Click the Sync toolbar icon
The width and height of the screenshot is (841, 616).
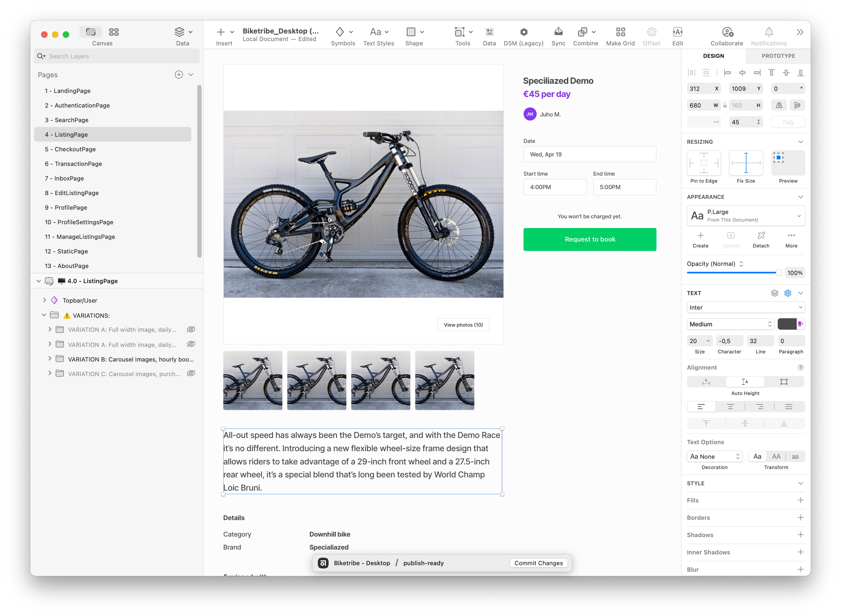pos(558,32)
